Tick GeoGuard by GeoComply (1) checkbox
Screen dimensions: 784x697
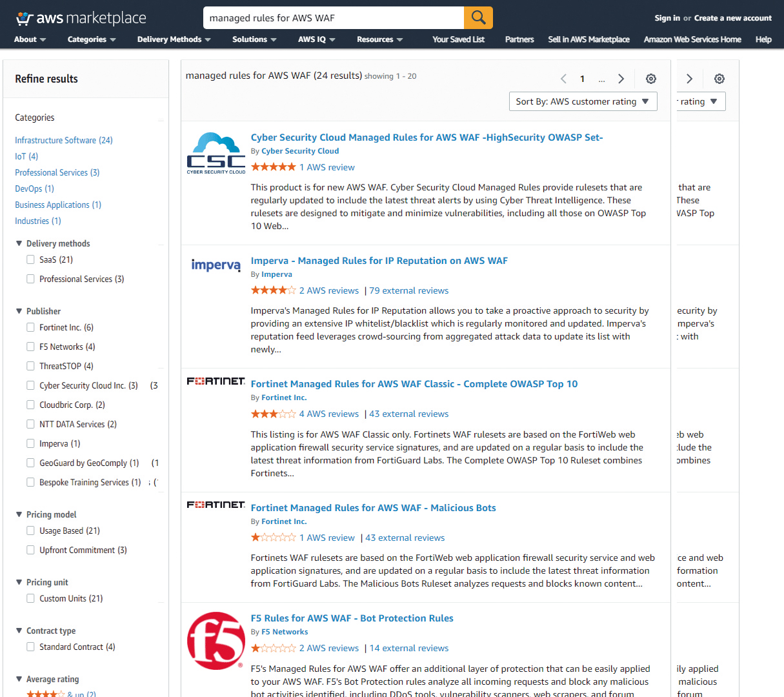click(x=30, y=463)
